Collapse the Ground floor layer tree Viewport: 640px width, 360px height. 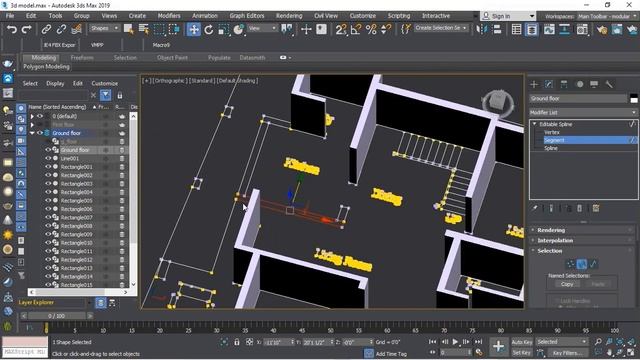point(32,133)
